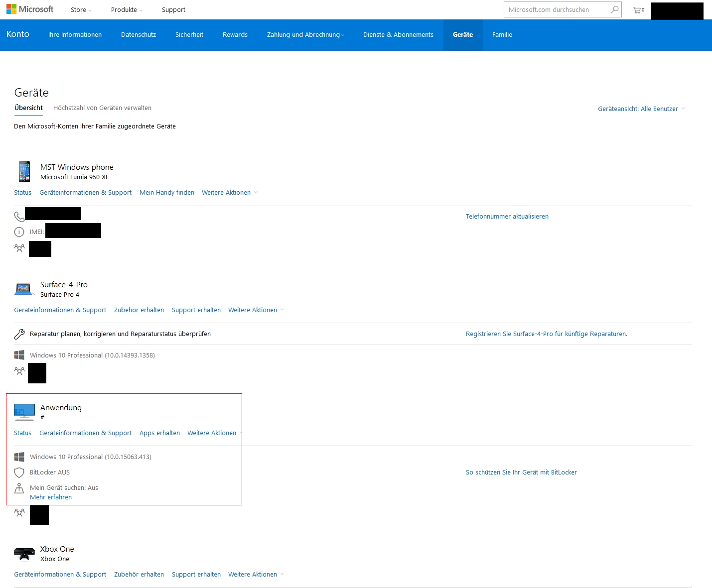
Task: Click the telephone handset icon
Action: click(x=19, y=217)
